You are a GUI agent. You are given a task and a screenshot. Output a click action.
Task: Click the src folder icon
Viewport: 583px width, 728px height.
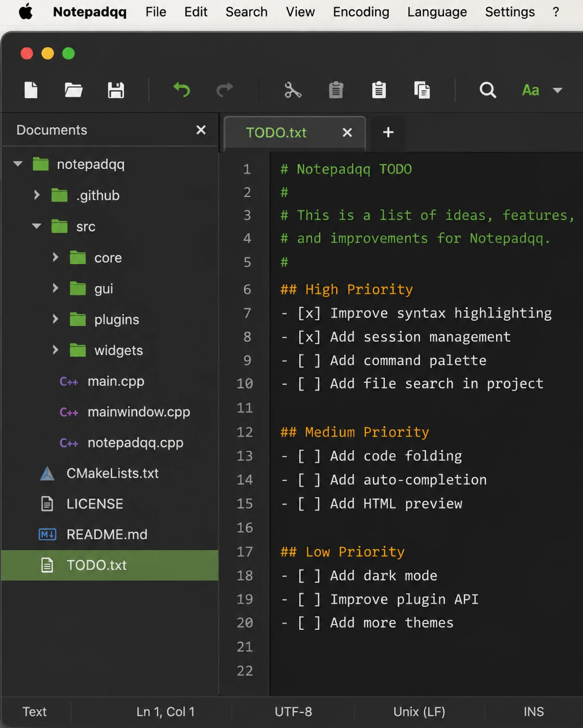[x=60, y=226]
